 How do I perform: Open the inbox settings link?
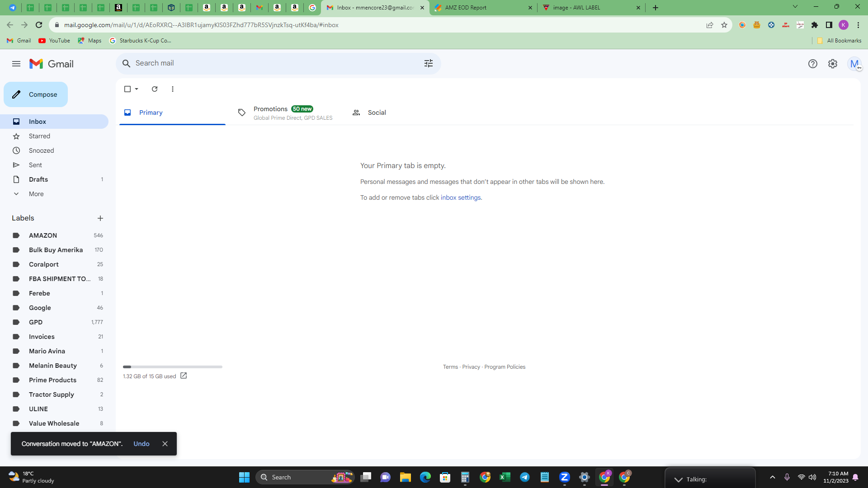pyautogui.click(x=461, y=197)
